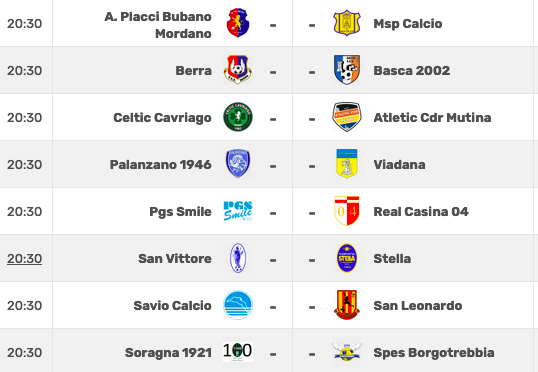Select the San Vittore oval emblem
Image resolution: width=538 pixels, height=372 pixels.
(238, 258)
